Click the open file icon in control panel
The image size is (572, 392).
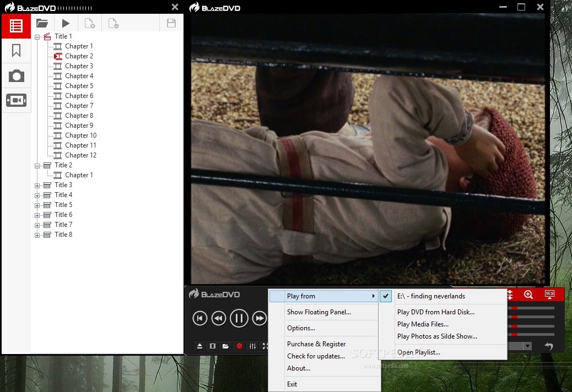226,346
